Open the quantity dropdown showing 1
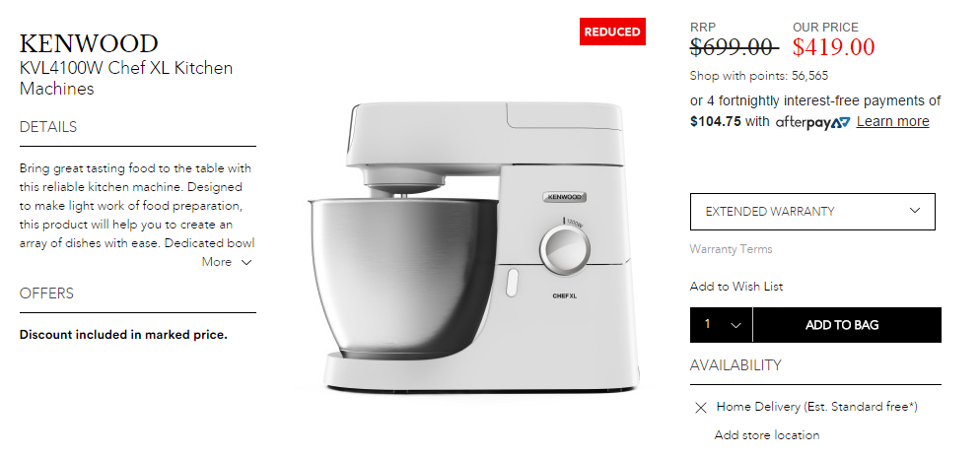Screen dimensions: 980x456 coord(722,325)
